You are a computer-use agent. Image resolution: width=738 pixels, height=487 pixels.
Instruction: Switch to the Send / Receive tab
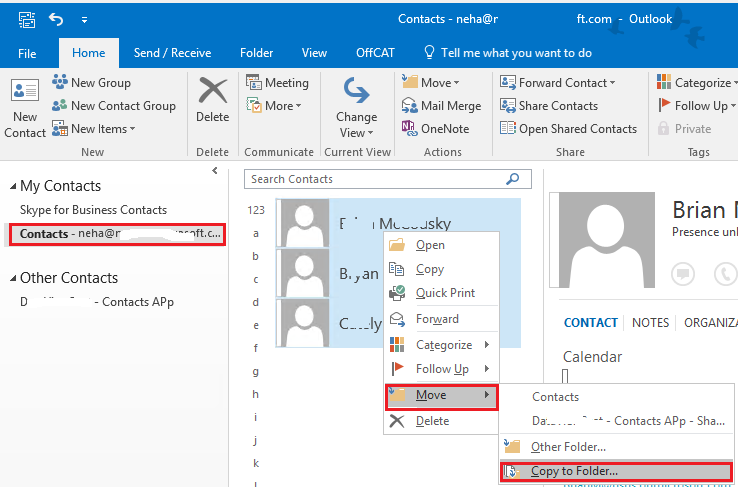tap(172, 53)
